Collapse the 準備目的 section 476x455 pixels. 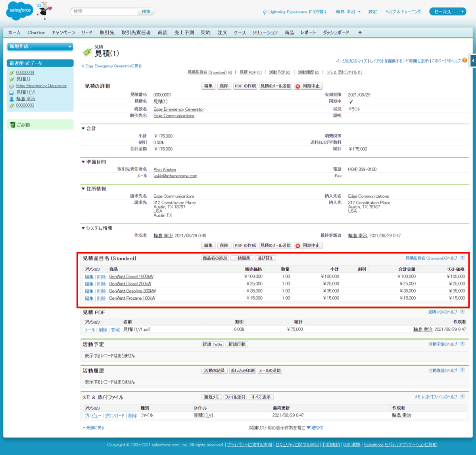[83, 162]
